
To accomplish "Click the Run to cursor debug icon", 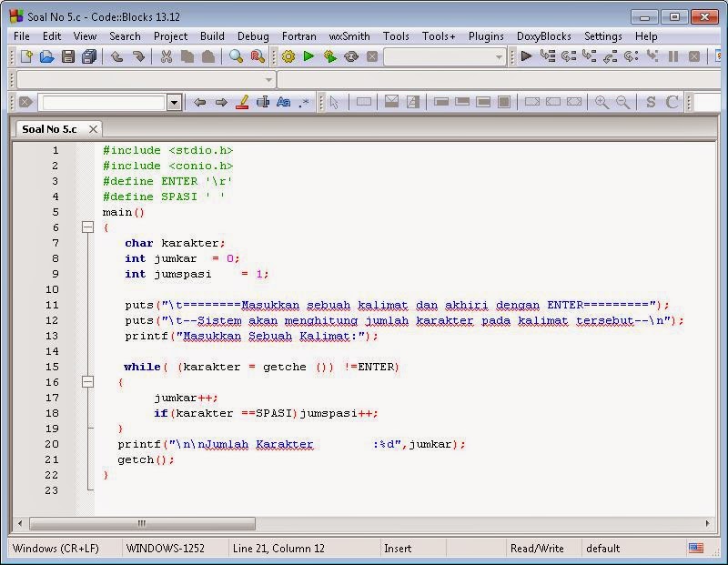I will [x=548, y=56].
